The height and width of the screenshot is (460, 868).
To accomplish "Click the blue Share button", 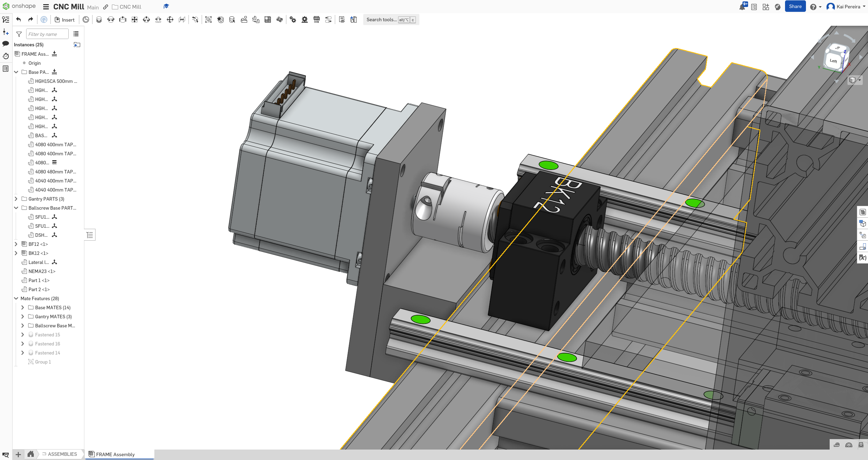I will click(x=795, y=7).
